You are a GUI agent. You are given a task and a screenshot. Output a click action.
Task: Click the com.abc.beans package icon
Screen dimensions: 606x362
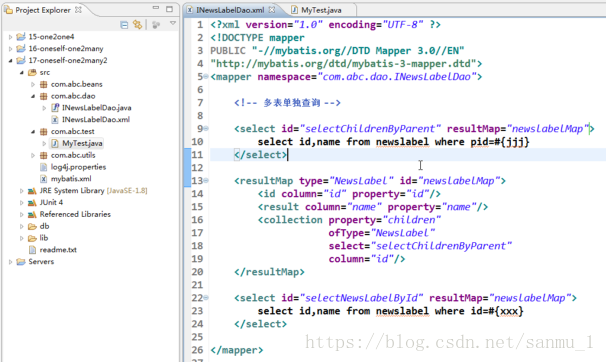44,84
